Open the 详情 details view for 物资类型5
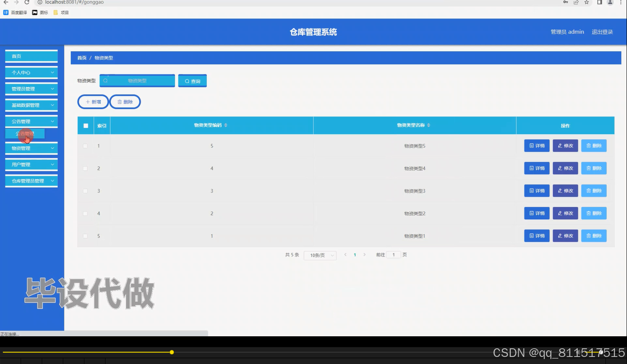 tap(536, 146)
